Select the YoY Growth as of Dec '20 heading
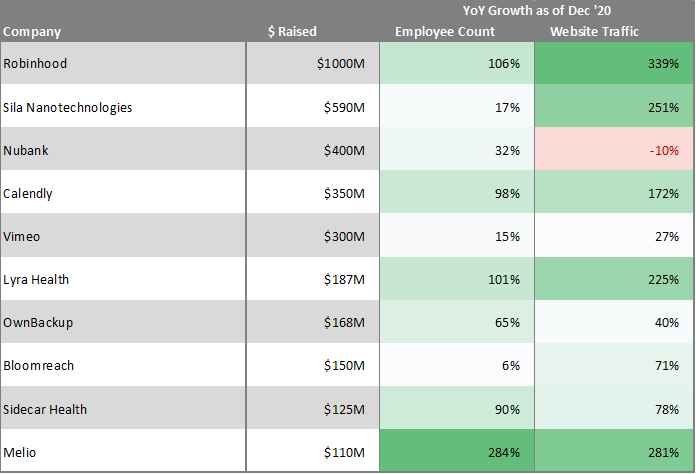Viewport: 696px width, 474px height. 537,10
